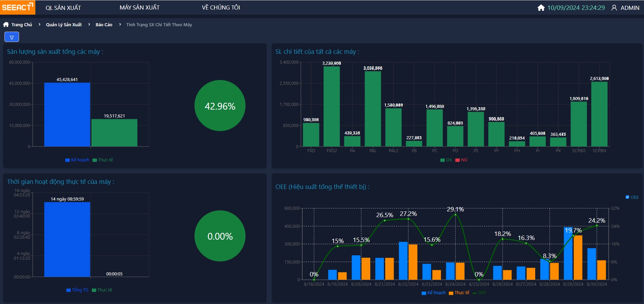
Task: Click the 8.3% OEE data point
Action: pos(549,261)
